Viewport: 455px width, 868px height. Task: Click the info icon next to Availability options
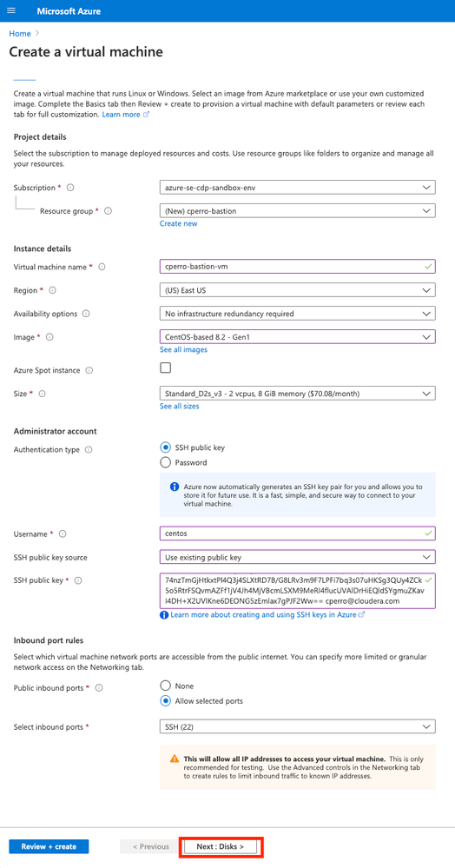(86, 314)
